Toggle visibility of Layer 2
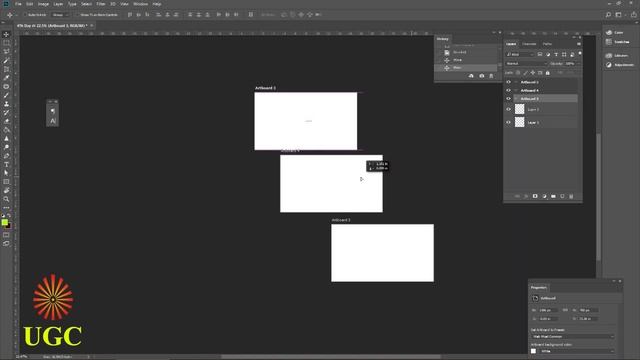Image resolution: width=640 pixels, height=360 pixels. [x=509, y=109]
